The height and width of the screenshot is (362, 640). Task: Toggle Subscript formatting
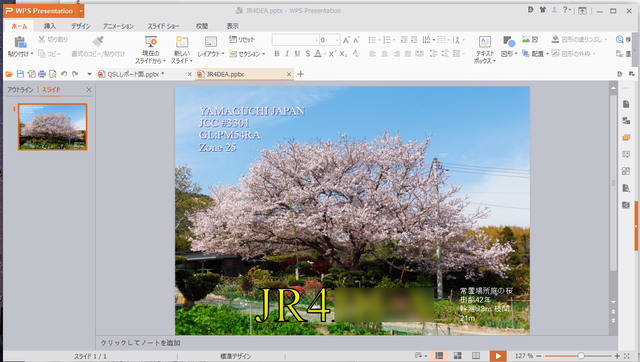(x=343, y=53)
